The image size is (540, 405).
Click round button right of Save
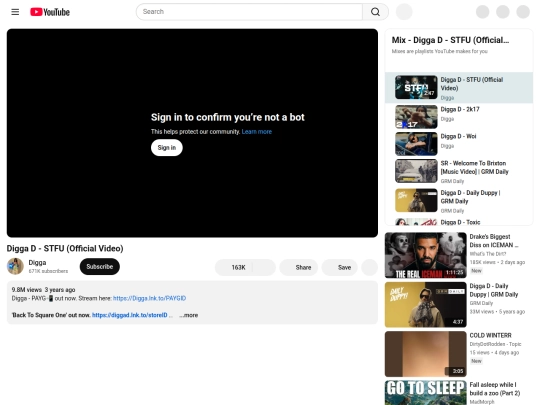[x=370, y=268]
